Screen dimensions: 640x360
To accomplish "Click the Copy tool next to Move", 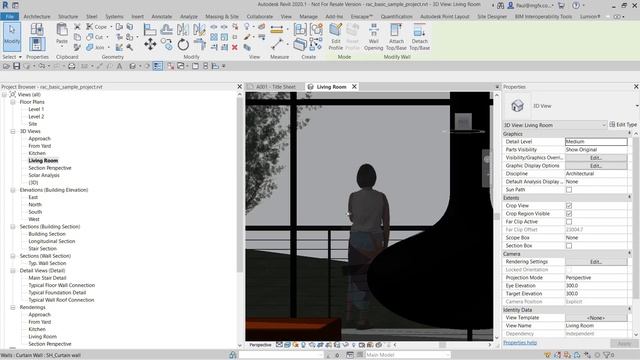I will coord(166,44).
